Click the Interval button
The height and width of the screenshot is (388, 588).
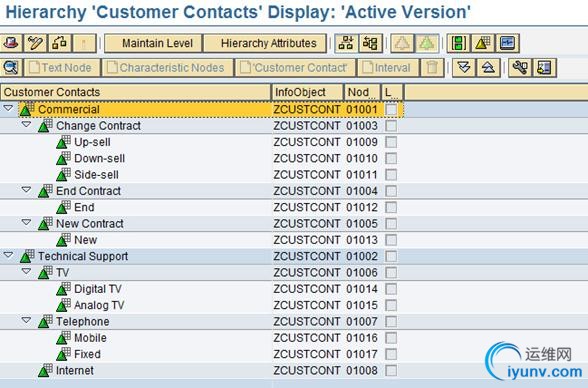coord(388,68)
